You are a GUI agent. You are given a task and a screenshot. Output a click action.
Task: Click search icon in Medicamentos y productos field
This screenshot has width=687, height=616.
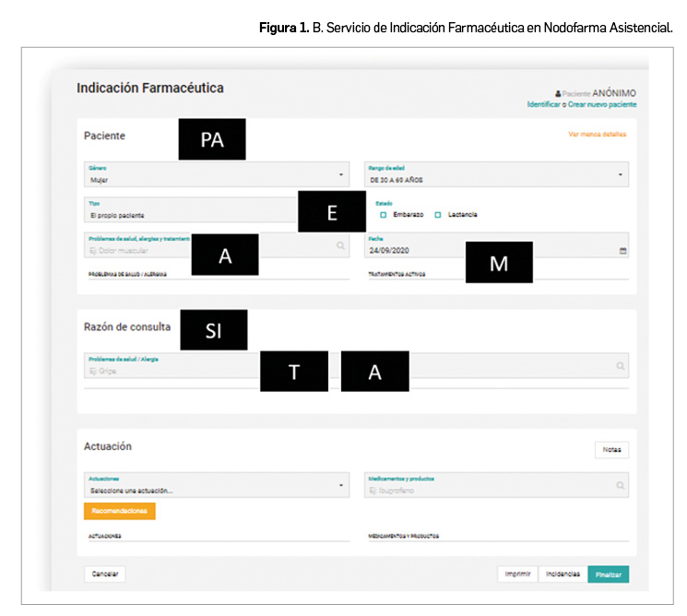[x=622, y=485]
